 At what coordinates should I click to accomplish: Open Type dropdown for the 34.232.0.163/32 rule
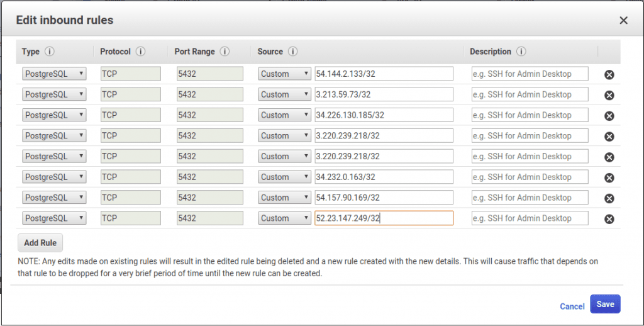pos(54,177)
